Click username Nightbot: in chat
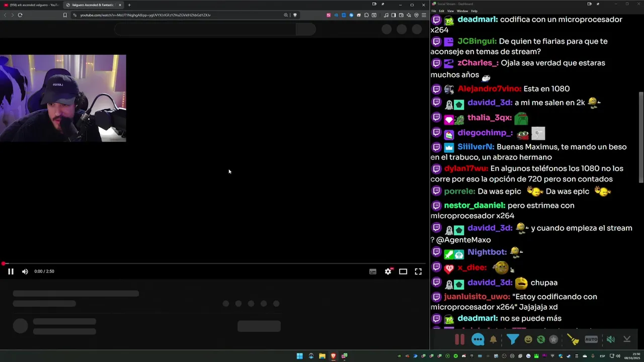 pos(487,252)
